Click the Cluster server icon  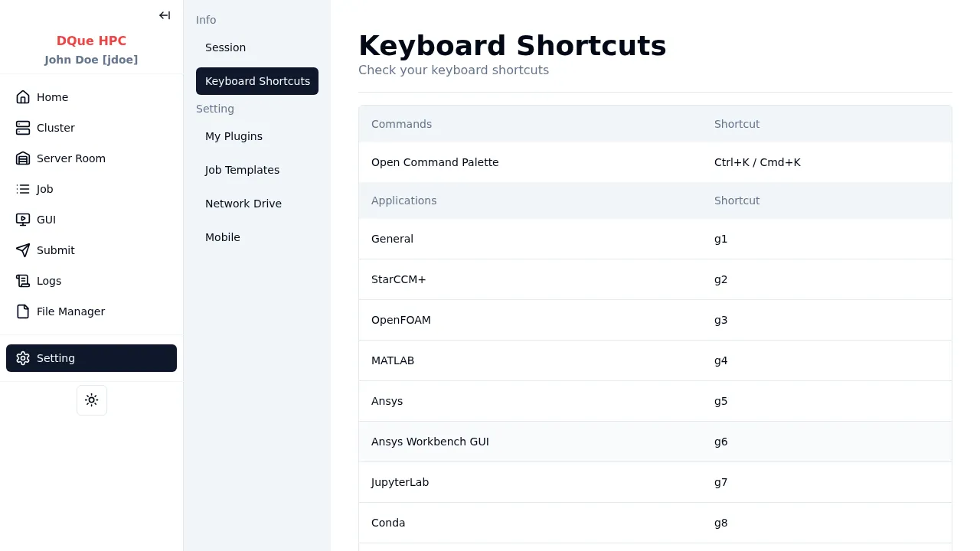[x=23, y=128]
